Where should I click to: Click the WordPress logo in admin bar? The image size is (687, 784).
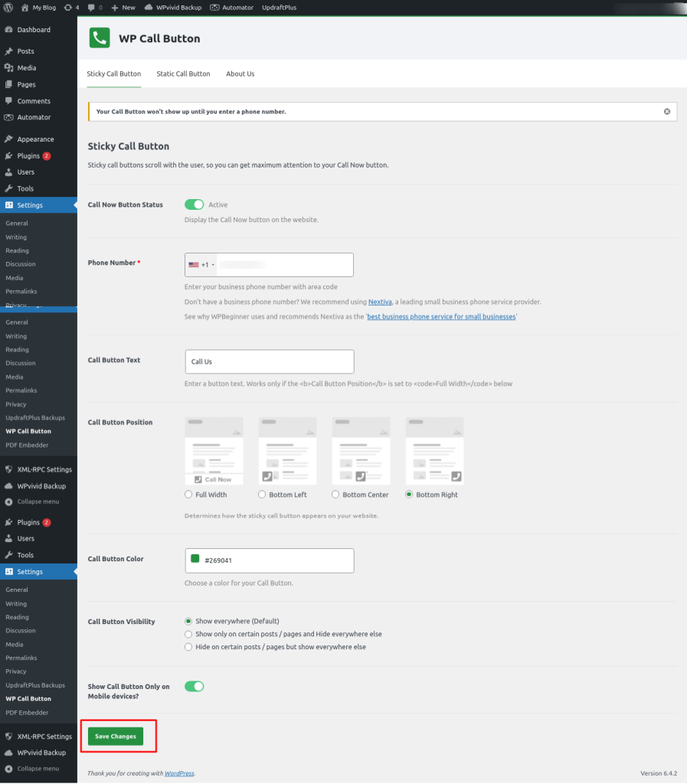tap(8, 8)
